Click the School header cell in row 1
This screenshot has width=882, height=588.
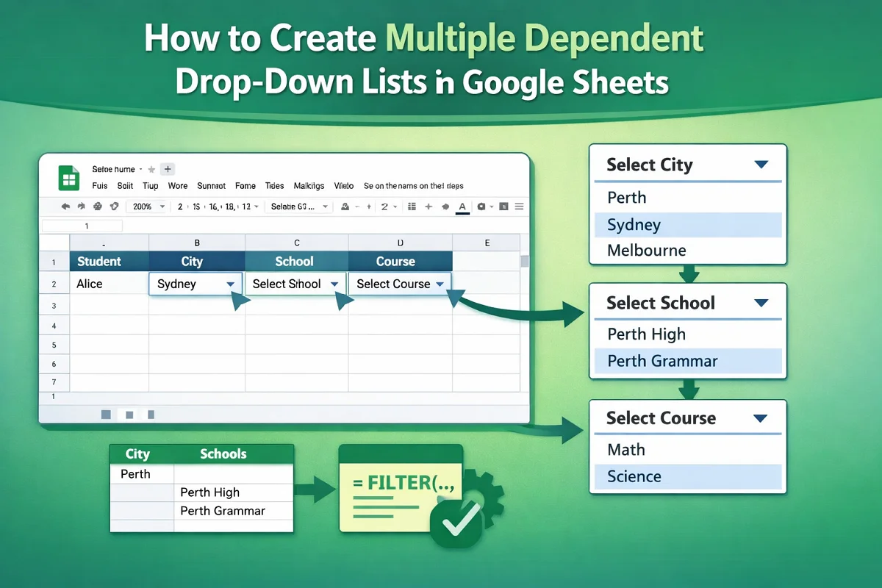(x=296, y=262)
